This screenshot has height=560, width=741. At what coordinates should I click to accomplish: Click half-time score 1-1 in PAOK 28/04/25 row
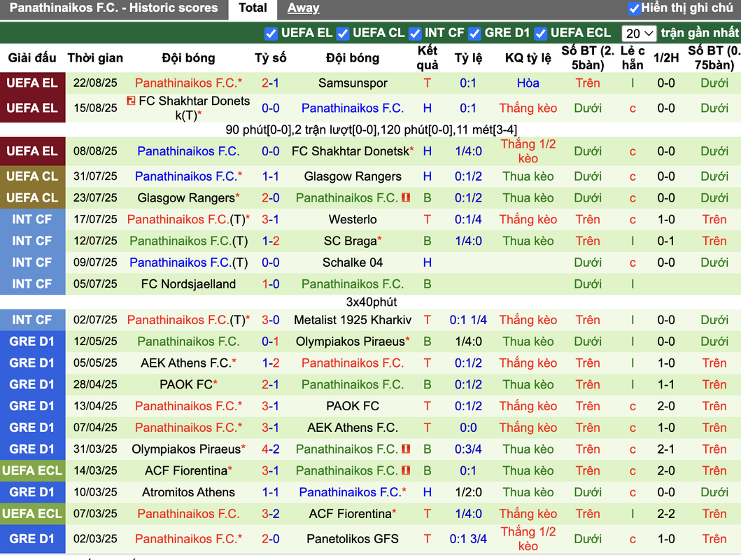(x=666, y=385)
